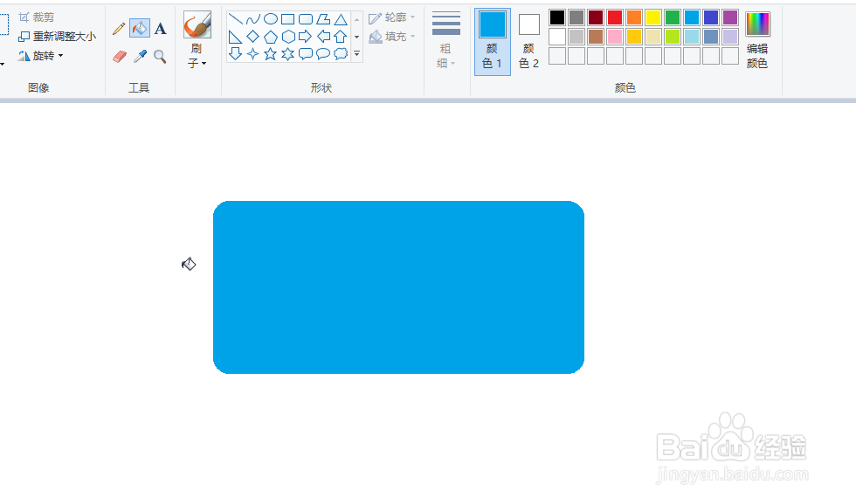
Task: Click the shapes gallery down arrow
Action: coord(357,38)
